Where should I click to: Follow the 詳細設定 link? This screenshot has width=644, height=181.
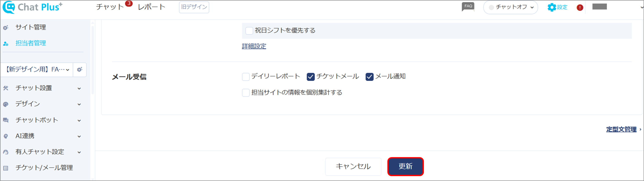(x=254, y=46)
